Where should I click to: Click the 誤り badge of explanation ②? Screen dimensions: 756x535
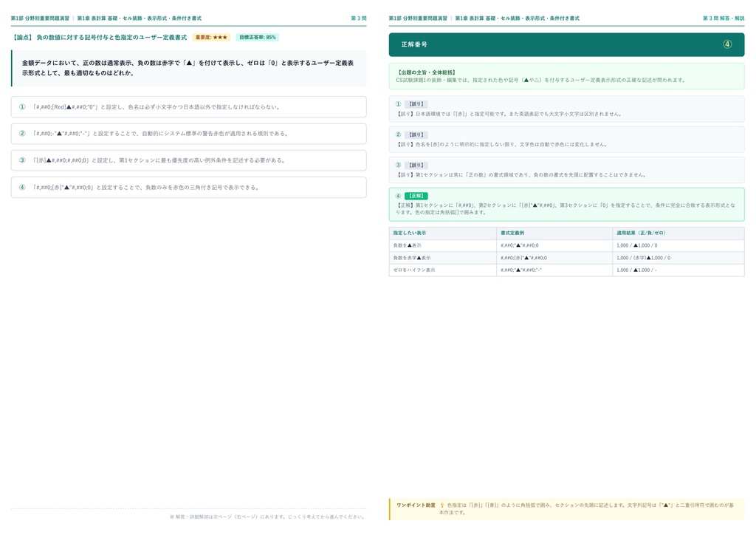[416, 134]
